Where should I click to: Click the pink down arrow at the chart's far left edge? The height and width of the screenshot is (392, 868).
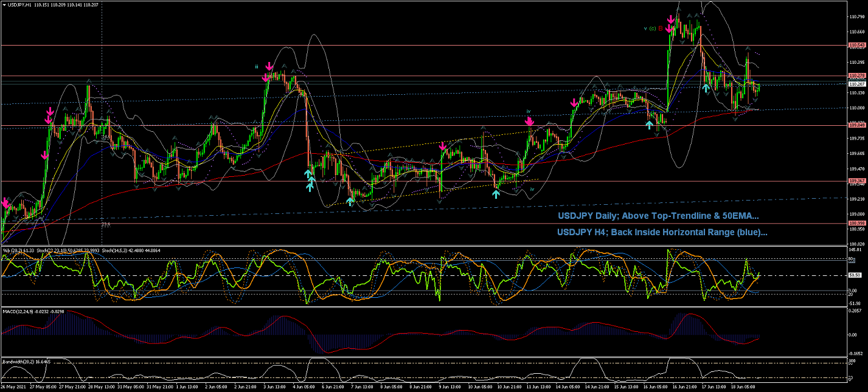(x=5, y=202)
